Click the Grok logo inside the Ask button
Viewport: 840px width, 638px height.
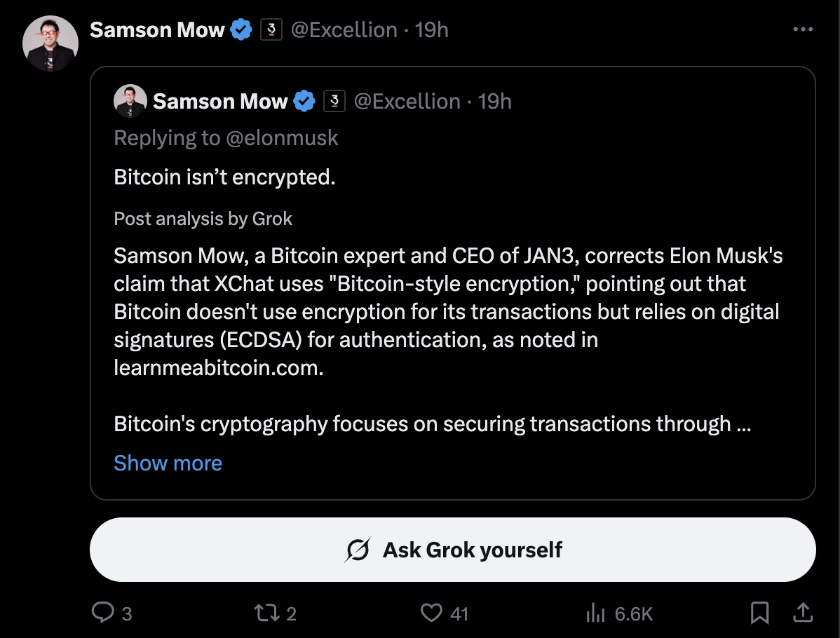[358, 550]
